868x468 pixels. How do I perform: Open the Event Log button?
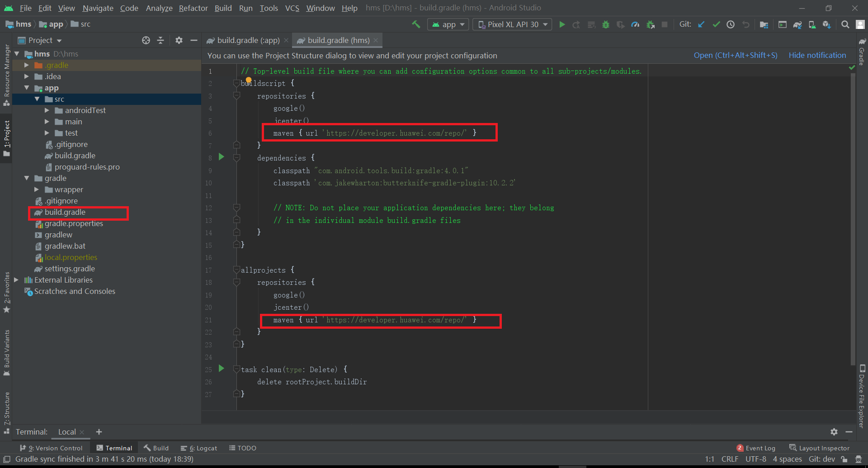756,448
